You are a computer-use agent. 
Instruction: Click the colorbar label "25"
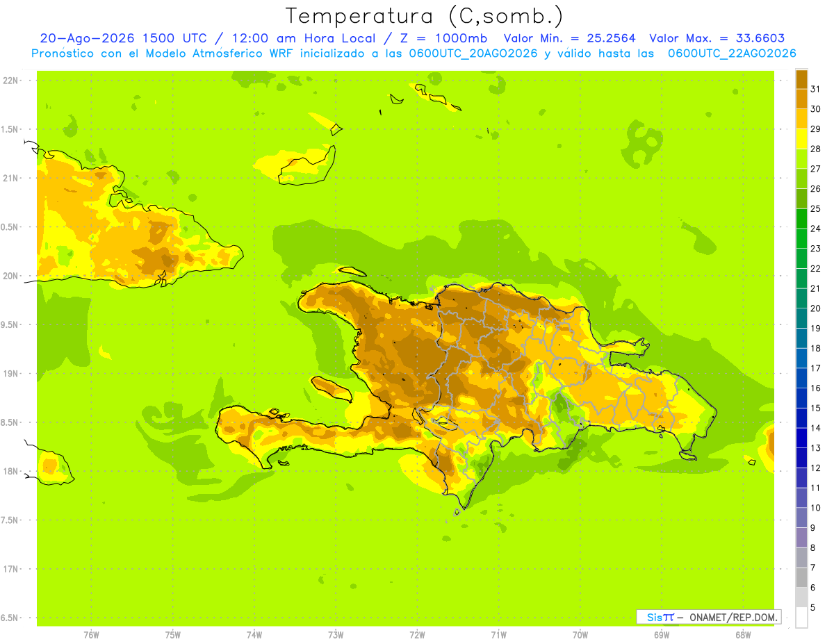(x=816, y=208)
